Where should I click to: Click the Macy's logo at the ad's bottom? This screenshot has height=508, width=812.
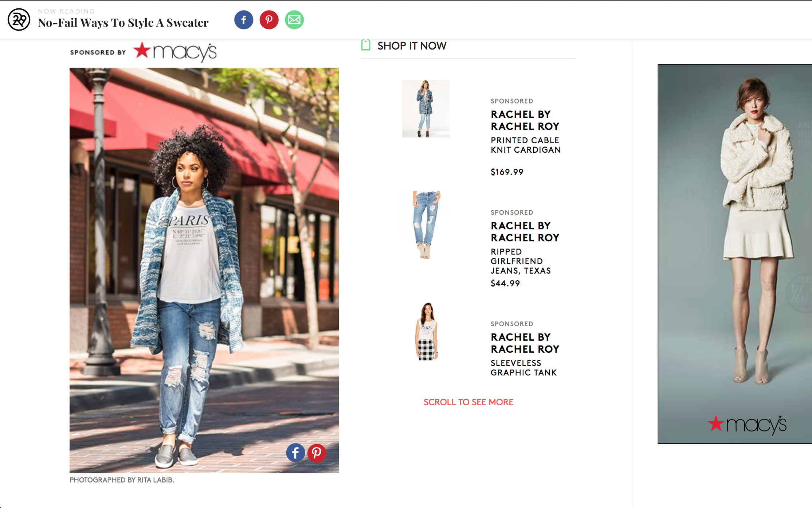click(x=747, y=425)
